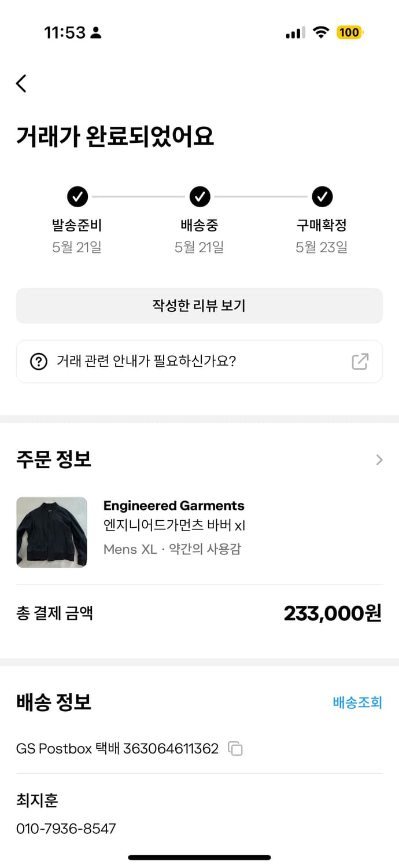The image size is (399, 868).
Task: Tap the Engineered Garments brand name
Action: point(173,506)
